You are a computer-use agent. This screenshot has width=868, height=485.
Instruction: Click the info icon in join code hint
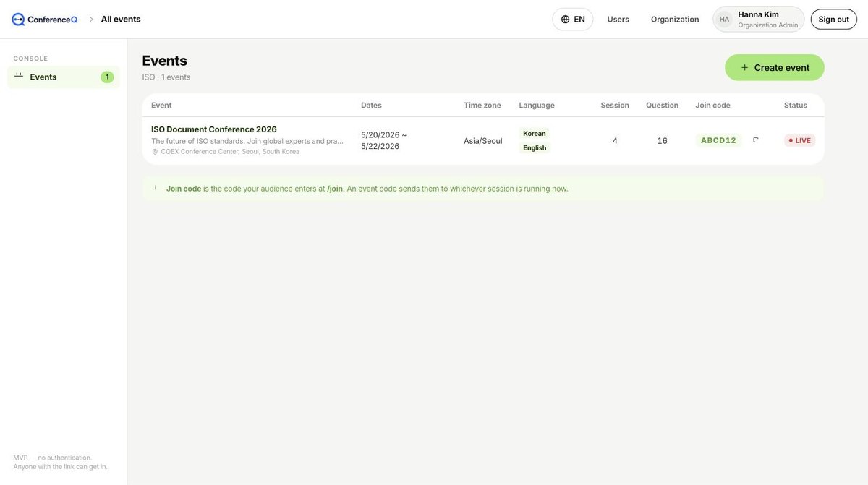coord(156,188)
